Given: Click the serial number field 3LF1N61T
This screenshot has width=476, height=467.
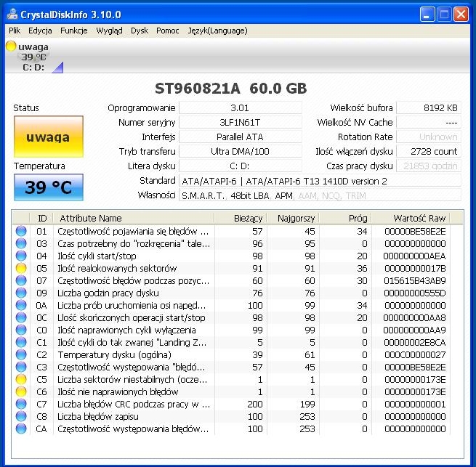Looking at the screenshot, I should (x=240, y=122).
